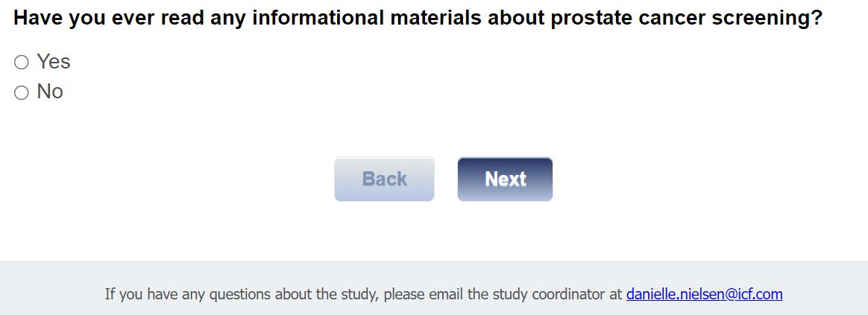The image size is (868, 315).
Task: Choose the circle next to Yes
Action: [x=22, y=63]
